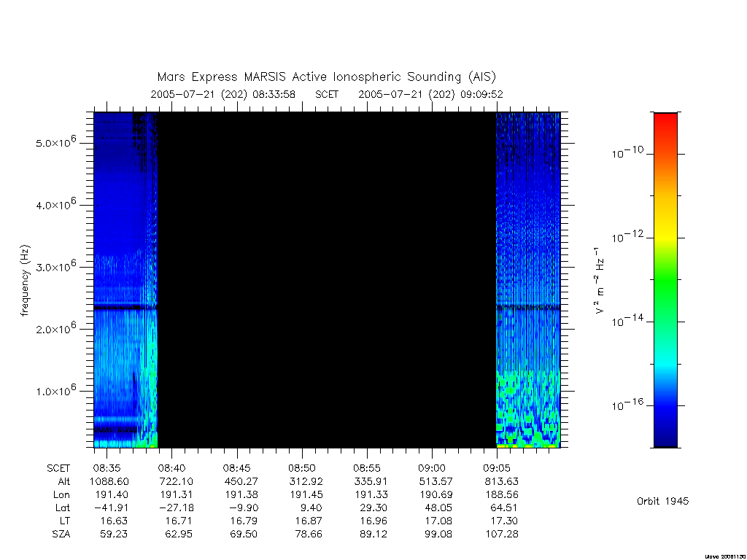
Task: Click the red top of the color bar
Action: pos(665,122)
